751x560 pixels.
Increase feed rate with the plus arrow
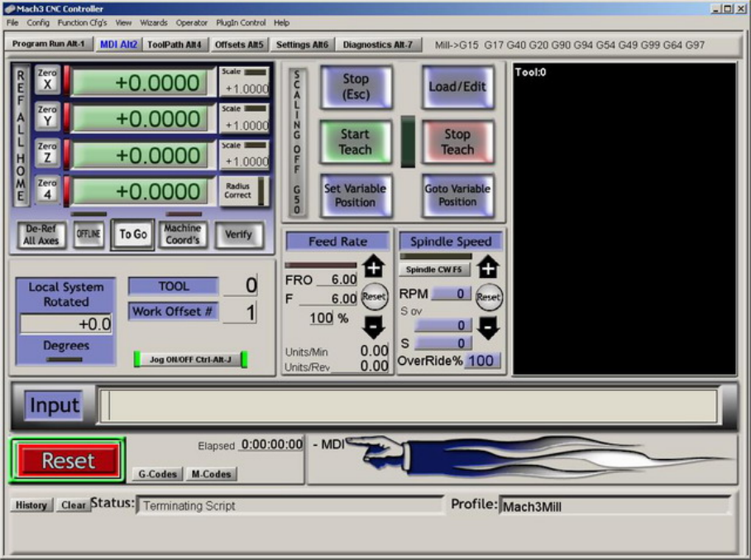point(374,266)
